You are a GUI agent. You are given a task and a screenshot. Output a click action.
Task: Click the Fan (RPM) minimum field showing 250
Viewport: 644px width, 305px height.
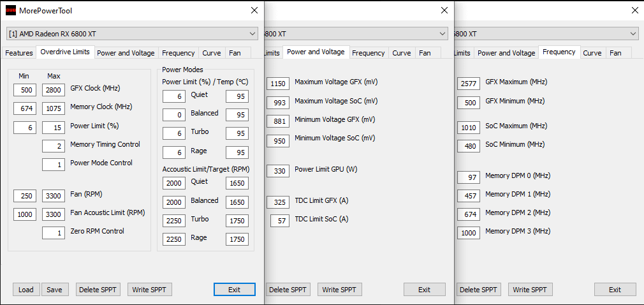[x=25, y=196]
